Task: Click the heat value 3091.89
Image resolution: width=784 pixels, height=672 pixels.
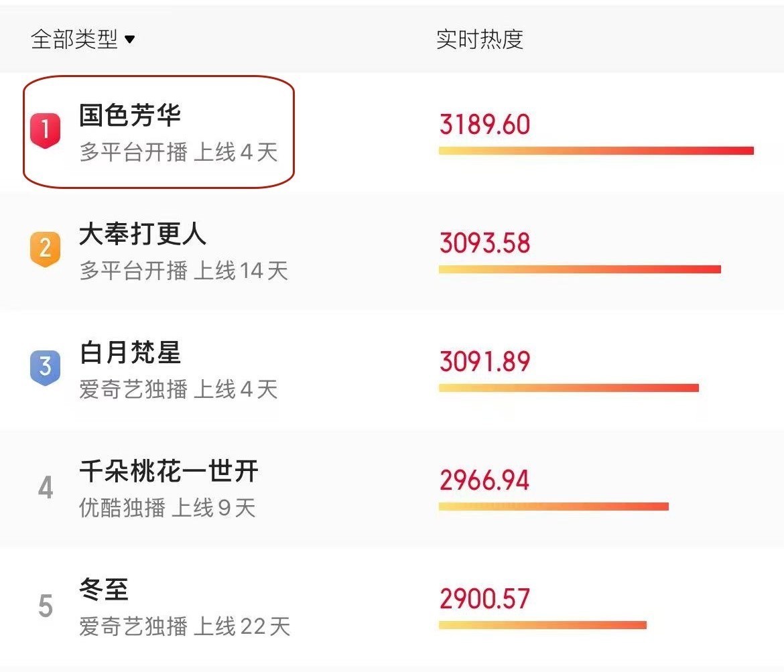Action: click(x=484, y=362)
